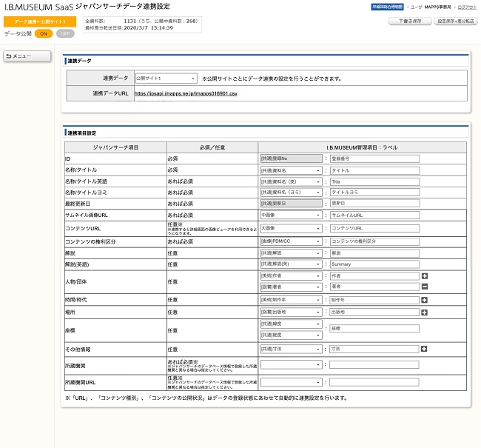
Task: Open the 名称/タイトル field dropdown
Action: (x=291, y=170)
